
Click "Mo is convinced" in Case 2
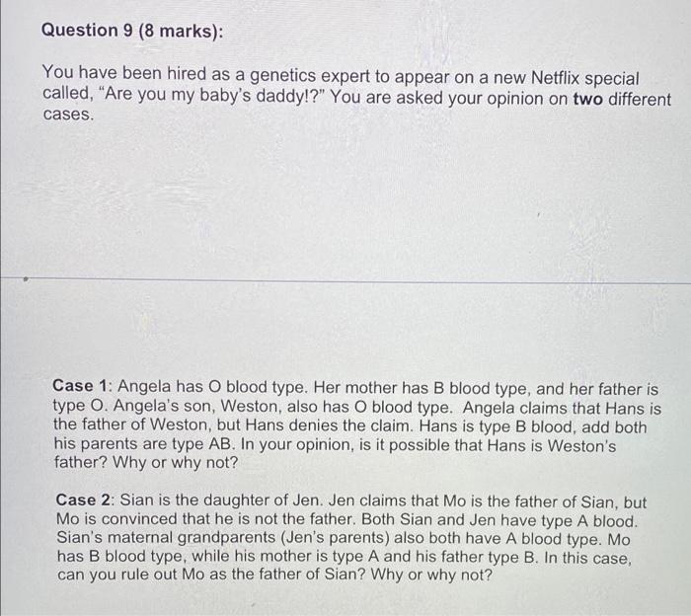tap(117, 518)
